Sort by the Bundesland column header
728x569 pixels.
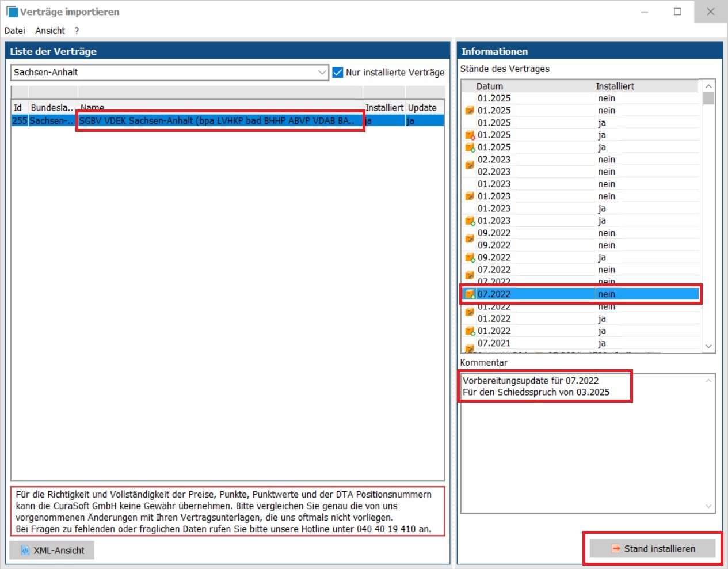(52, 108)
